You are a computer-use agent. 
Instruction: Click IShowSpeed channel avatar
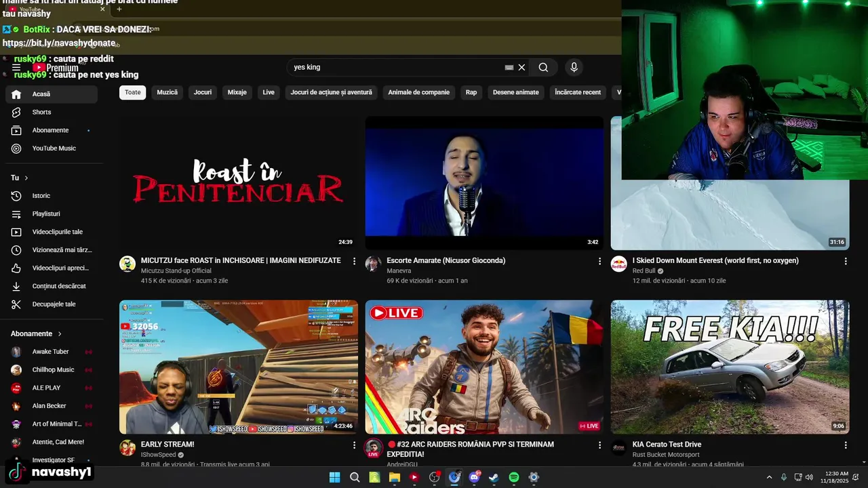127,448
